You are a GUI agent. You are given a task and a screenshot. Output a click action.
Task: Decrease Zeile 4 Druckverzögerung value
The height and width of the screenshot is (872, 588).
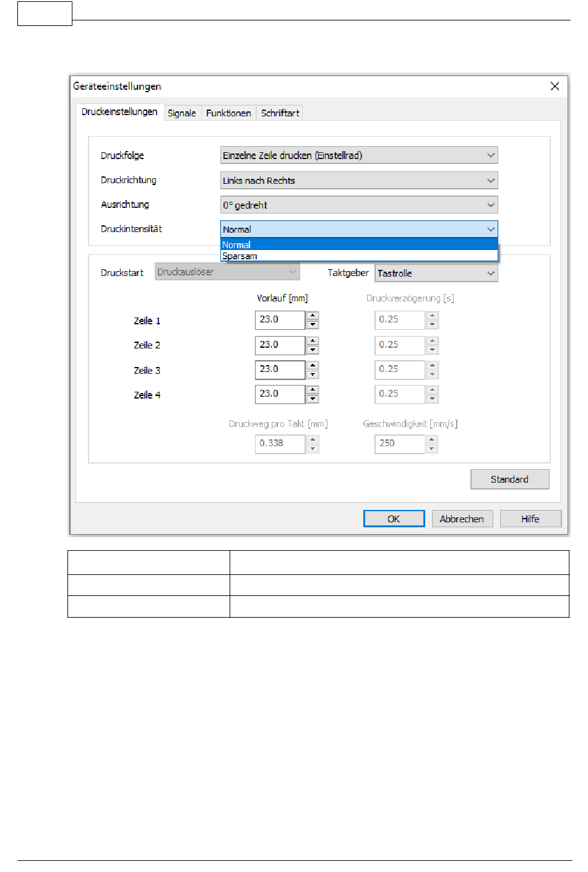[x=432, y=399]
